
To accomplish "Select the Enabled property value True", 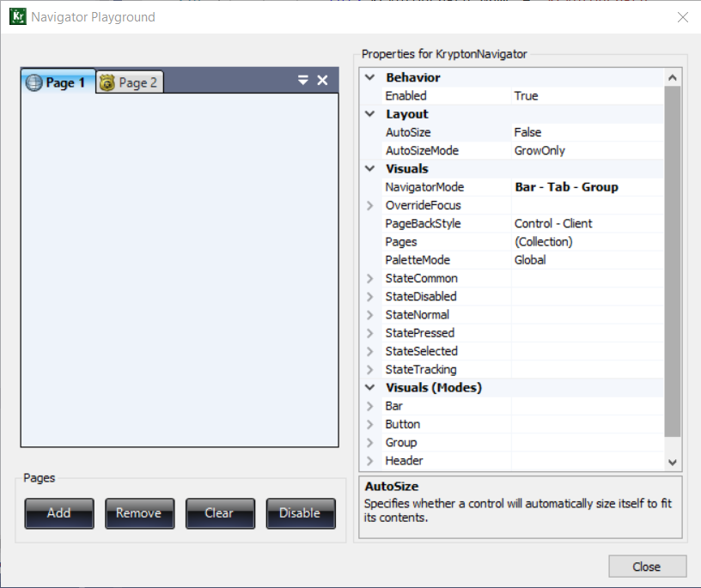I will pyautogui.click(x=588, y=95).
